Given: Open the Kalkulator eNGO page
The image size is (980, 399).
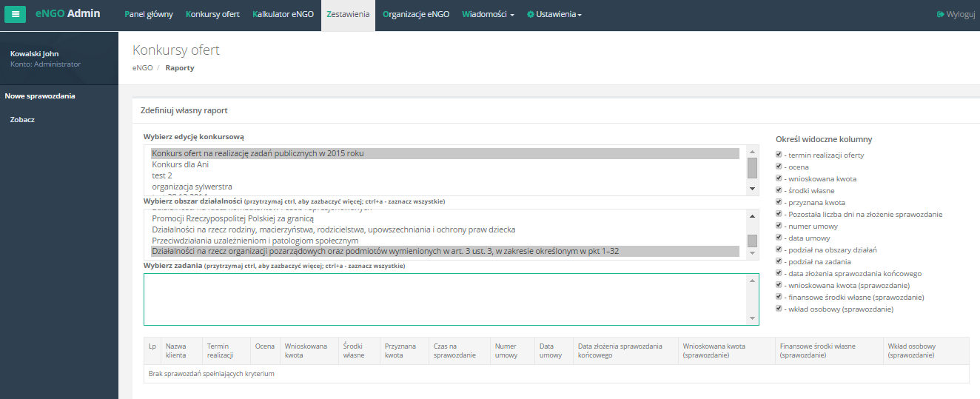Looking at the screenshot, I should pyautogui.click(x=283, y=14).
